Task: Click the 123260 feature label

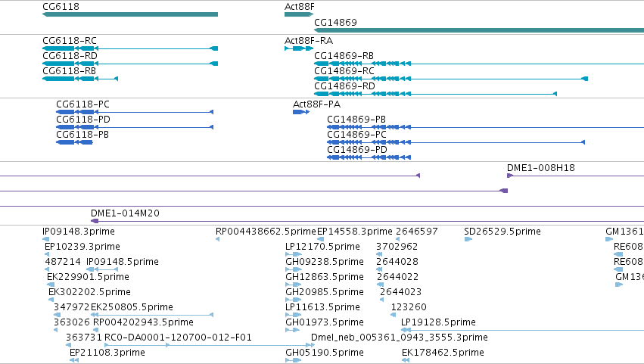Action: 409,307
